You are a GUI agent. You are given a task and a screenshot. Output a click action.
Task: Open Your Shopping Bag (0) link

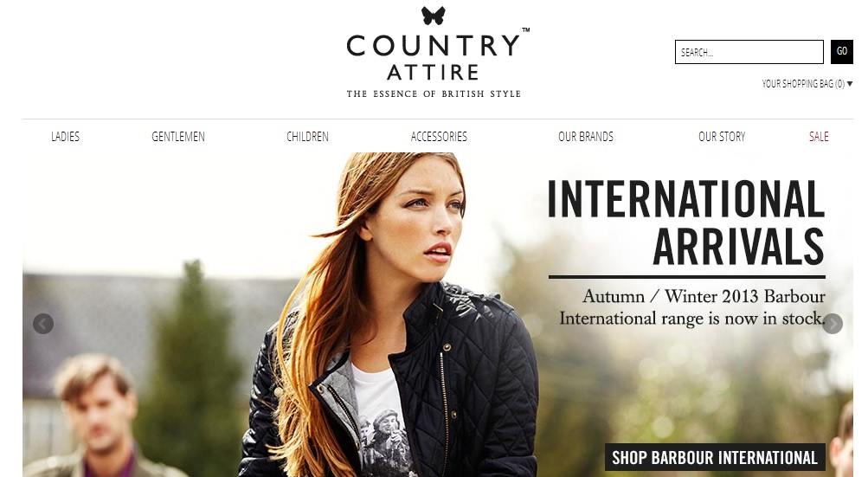803,84
